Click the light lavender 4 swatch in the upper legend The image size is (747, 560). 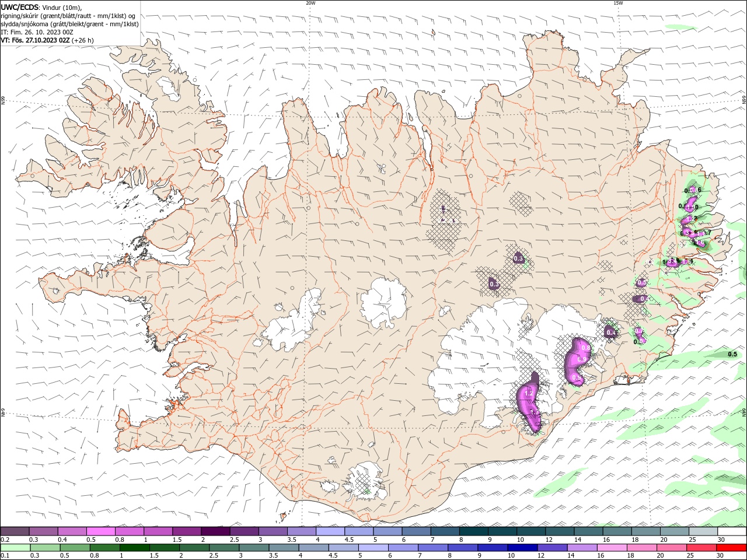click(x=331, y=531)
